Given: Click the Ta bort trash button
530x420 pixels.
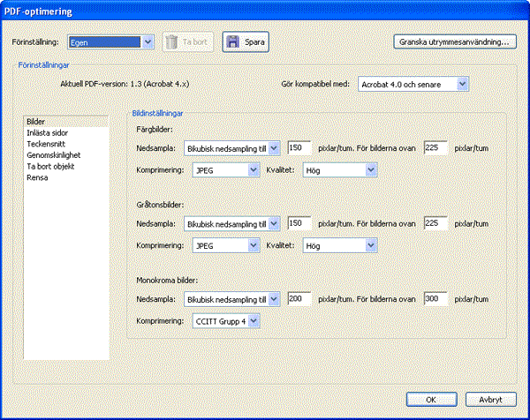Looking at the screenshot, I should pyautogui.click(x=188, y=42).
